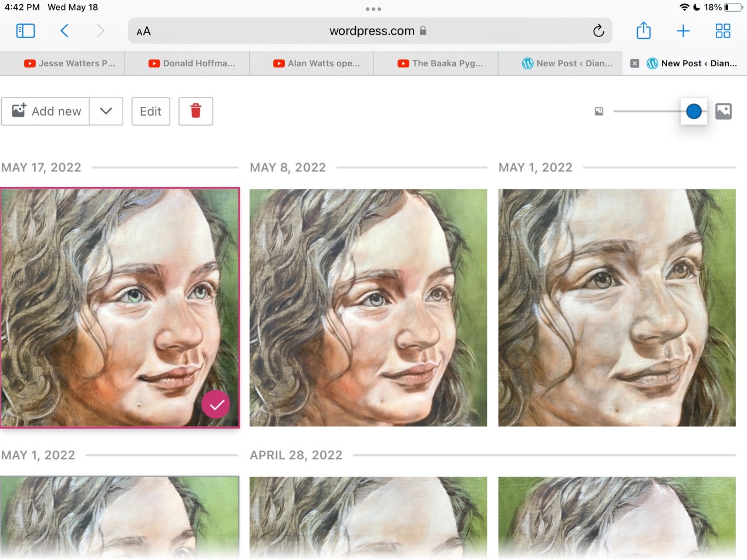This screenshot has width=747, height=560.
Task: Tap the small thumbnail size icon
Action: (599, 111)
